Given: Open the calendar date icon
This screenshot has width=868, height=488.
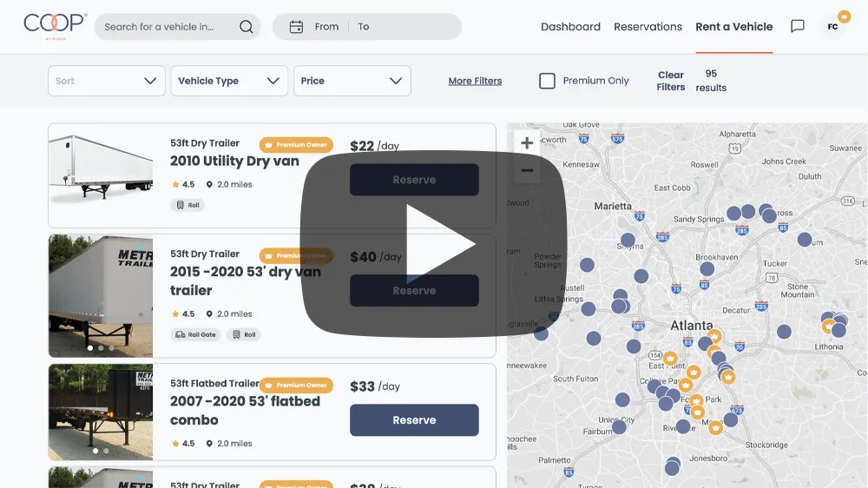Looking at the screenshot, I should [x=296, y=27].
